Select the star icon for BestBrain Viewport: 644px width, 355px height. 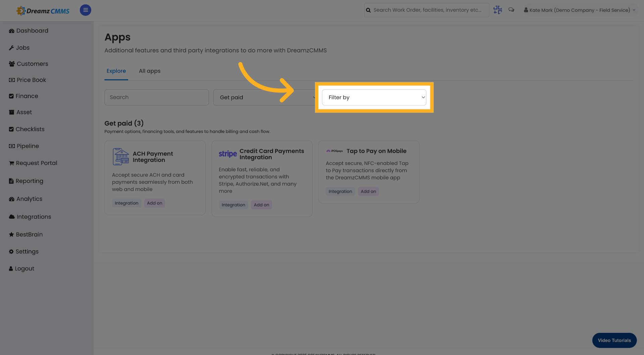[x=11, y=234]
